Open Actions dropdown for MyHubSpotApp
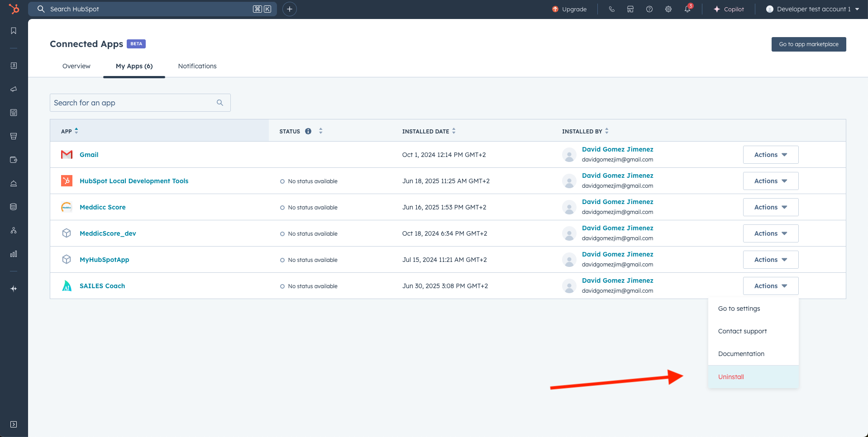868x437 pixels. point(771,260)
